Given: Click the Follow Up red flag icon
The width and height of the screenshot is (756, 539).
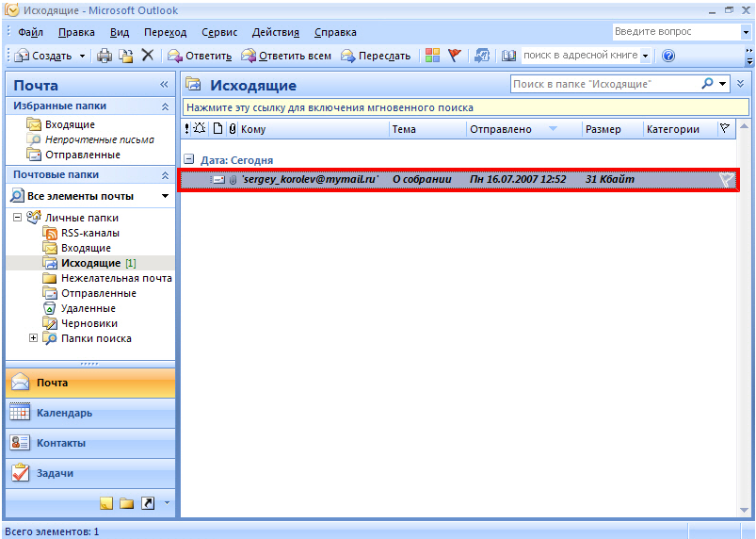Looking at the screenshot, I should click(x=454, y=56).
